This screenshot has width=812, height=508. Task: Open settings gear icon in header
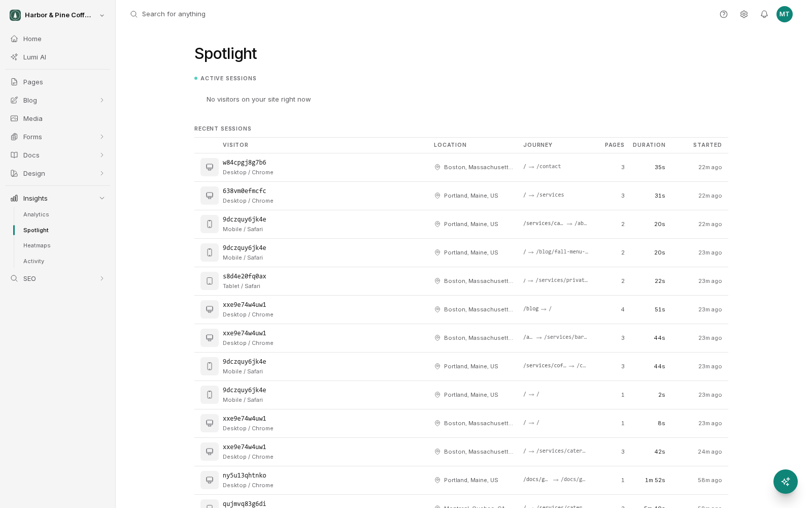coord(744,14)
